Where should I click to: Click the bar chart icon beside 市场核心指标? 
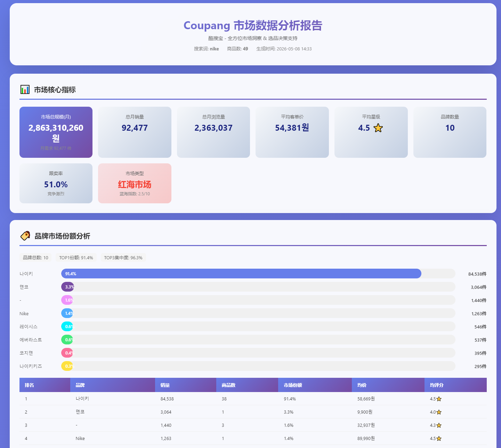(25, 90)
